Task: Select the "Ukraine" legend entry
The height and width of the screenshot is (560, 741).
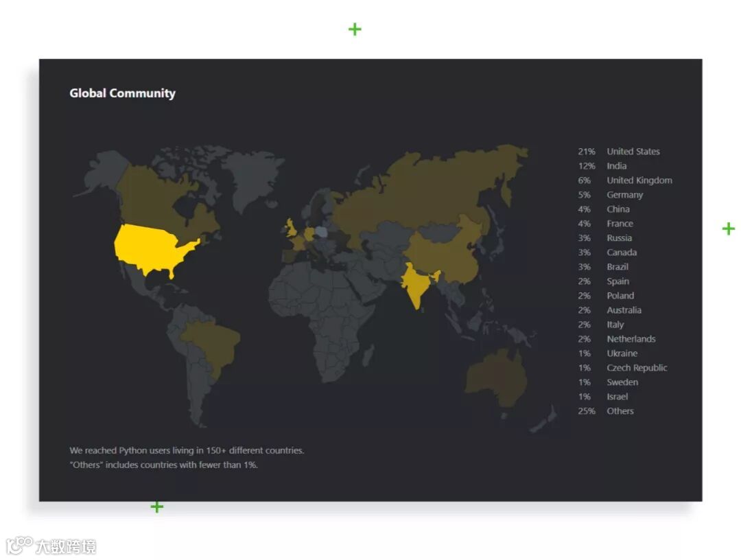Action: tap(622, 353)
